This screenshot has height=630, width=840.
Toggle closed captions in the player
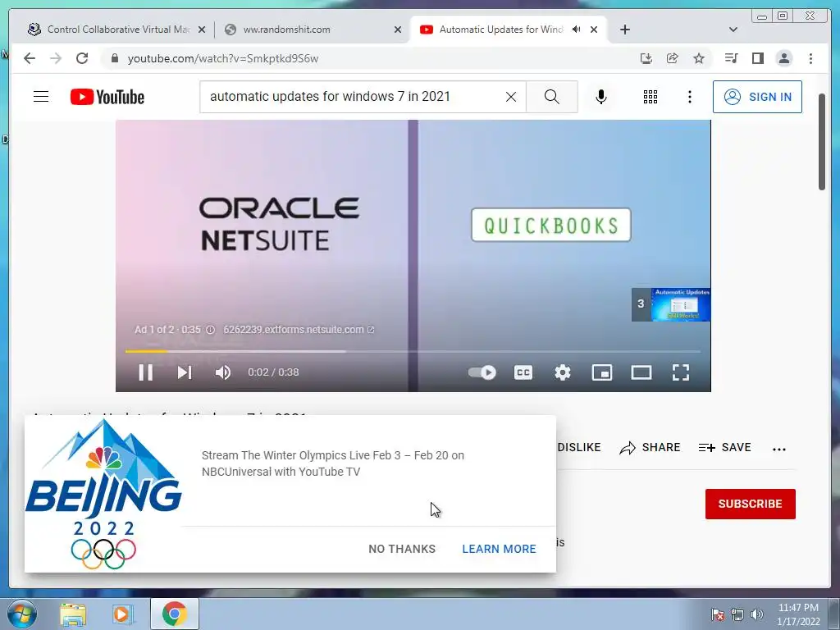pyautogui.click(x=523, y=372)
